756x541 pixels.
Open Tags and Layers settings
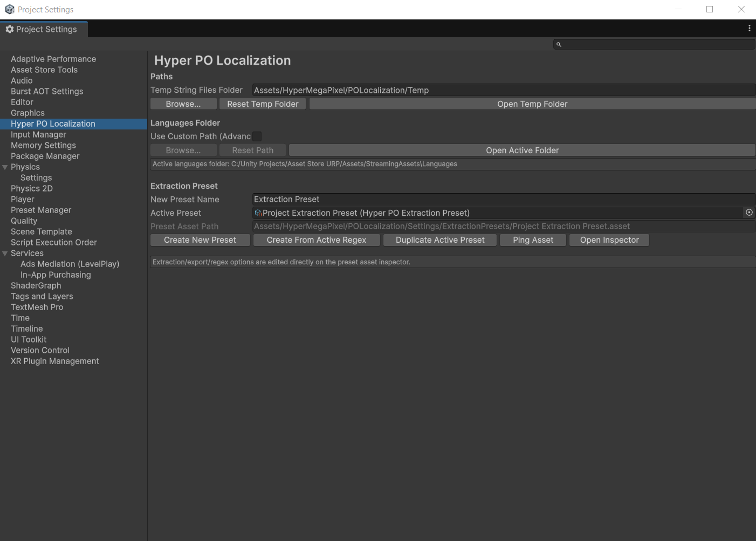tap(42, 296)
